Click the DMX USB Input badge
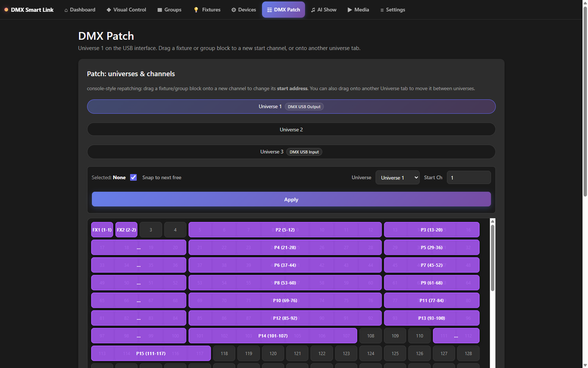Viewport: 588px width, 368px height. (x=304, y=152)
